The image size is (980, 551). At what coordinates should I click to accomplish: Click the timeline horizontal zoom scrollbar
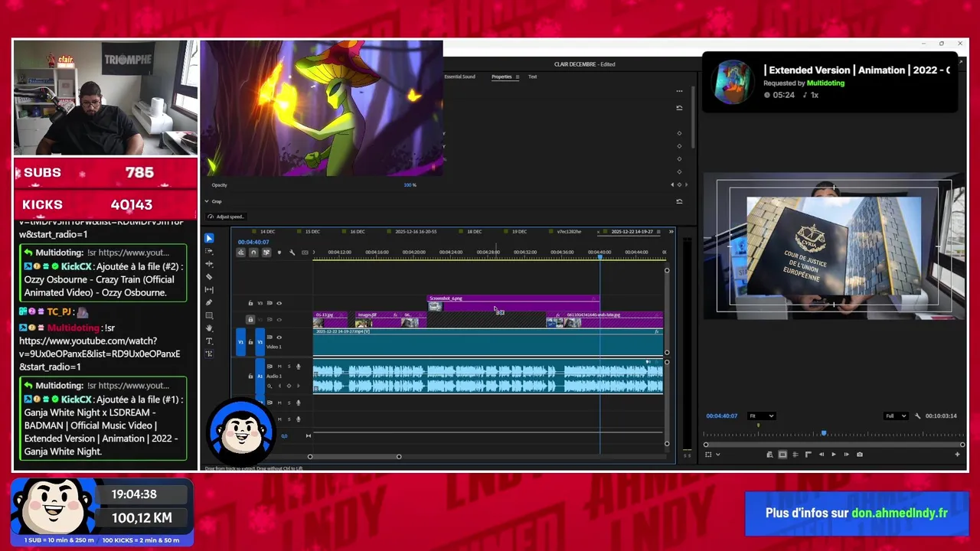[x=354, y=457]
